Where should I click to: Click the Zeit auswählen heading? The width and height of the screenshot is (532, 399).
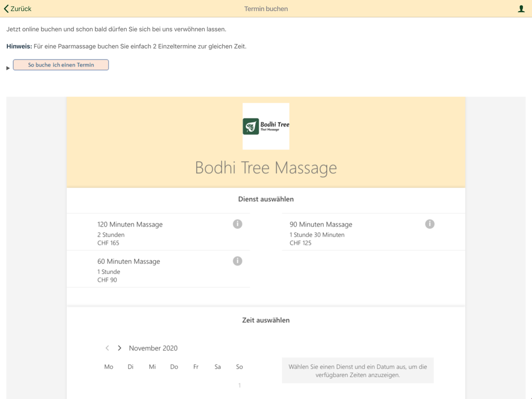(266, 320)
